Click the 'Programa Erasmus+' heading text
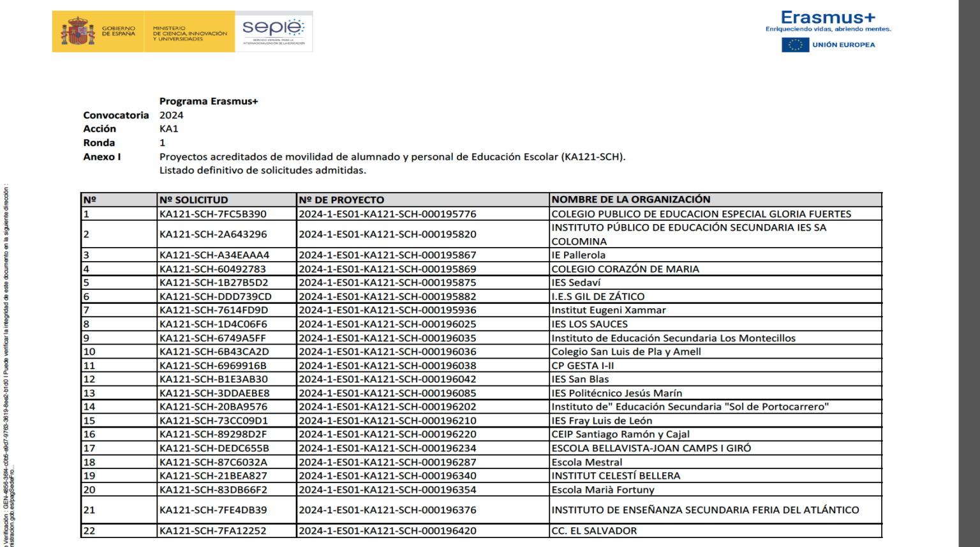980x547 pixels. click(x=209, y=101)
